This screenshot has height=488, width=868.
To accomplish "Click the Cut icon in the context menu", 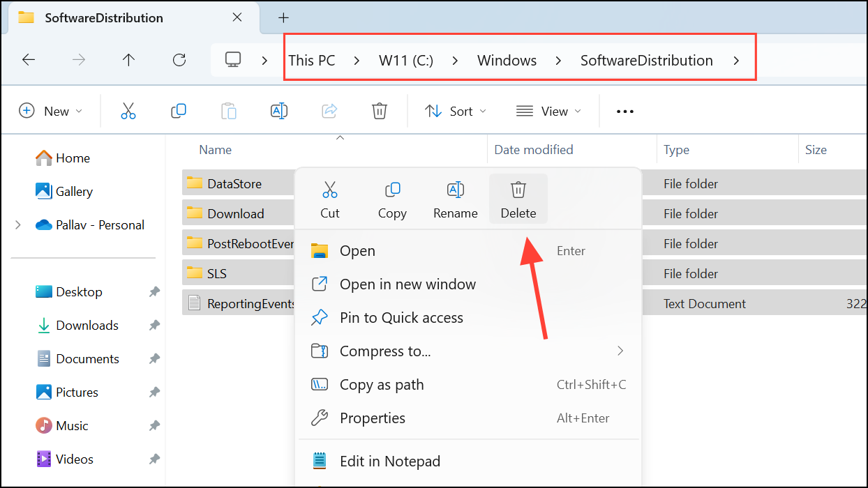I will [x=329, y=198].
